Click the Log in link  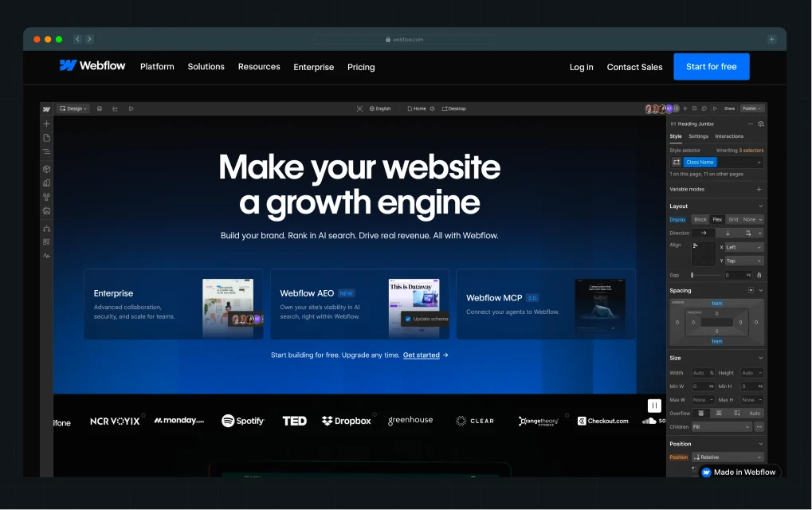[x=582, y=67]
